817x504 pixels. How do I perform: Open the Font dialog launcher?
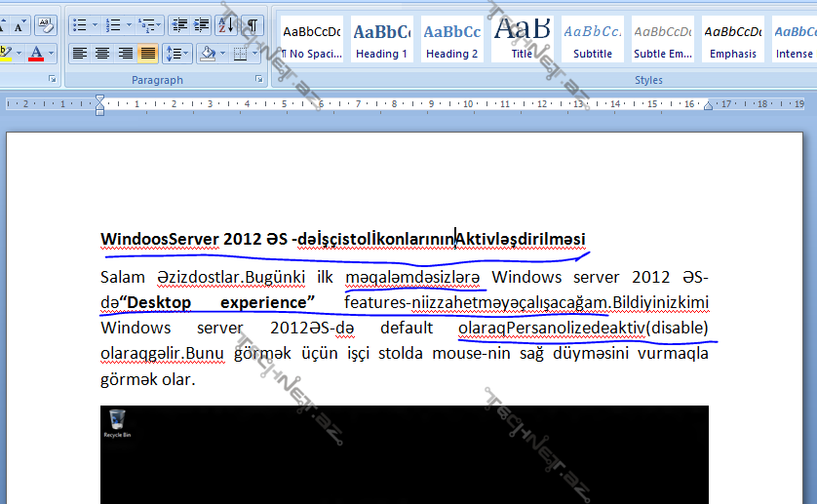[52, 79]
